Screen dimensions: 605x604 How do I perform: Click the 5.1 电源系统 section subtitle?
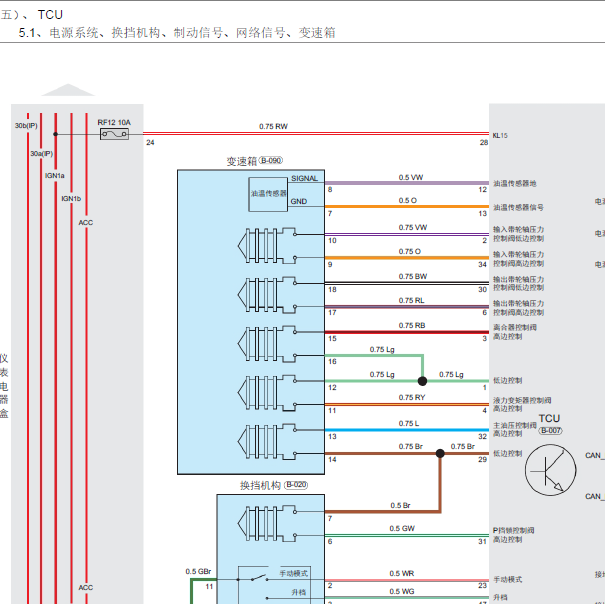(177, 32)
